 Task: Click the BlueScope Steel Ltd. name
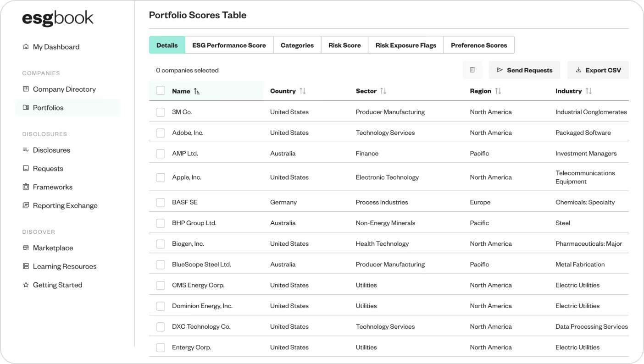201,265
